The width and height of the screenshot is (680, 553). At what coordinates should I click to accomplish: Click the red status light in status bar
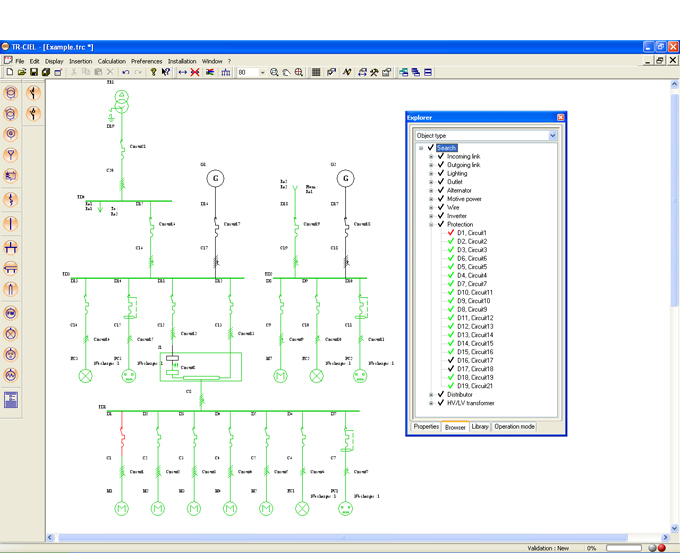click(x=662, y=548)
